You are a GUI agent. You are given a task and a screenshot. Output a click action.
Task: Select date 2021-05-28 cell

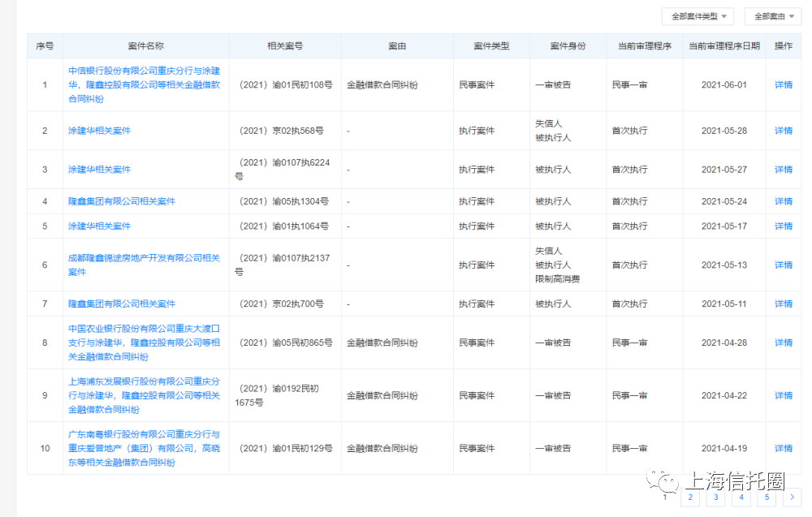pos(724,131)
